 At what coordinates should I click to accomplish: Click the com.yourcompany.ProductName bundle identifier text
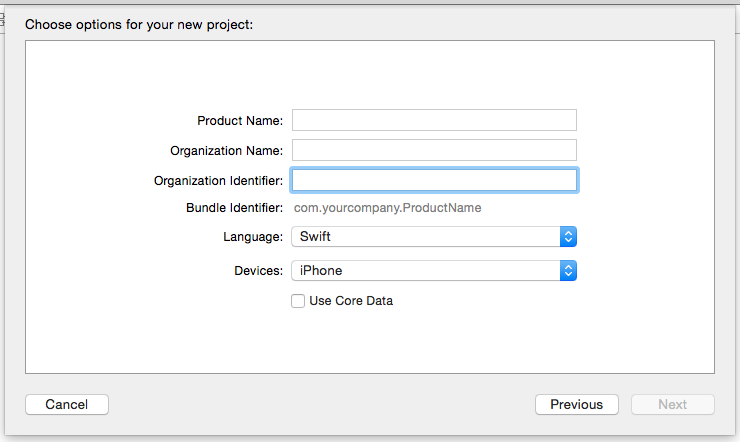[387, 208]
